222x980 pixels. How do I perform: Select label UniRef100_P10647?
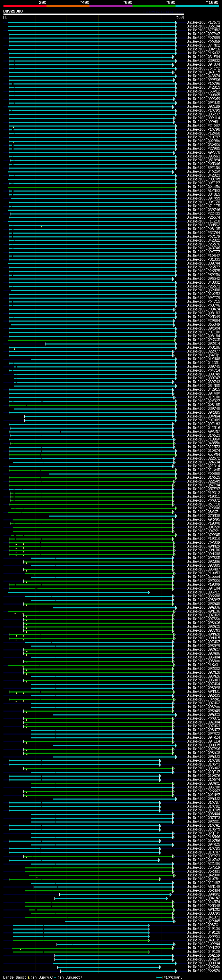pyautogui.click(x=203, y=256)
